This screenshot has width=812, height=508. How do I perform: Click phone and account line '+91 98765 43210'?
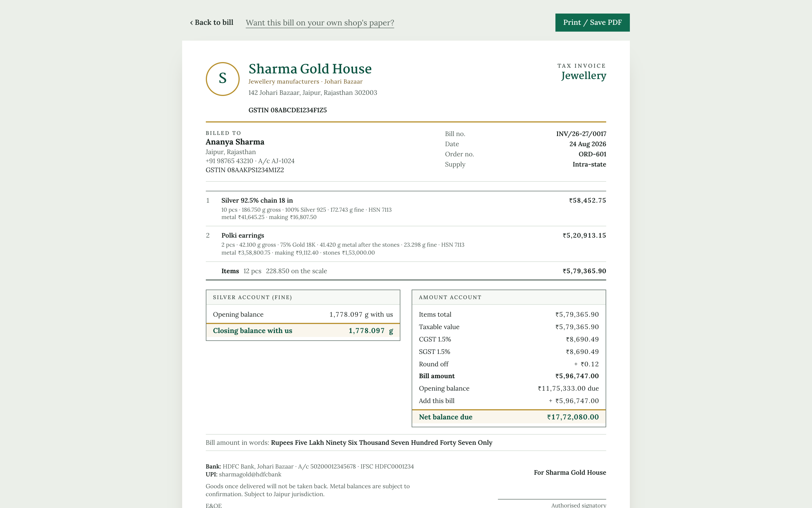point(250,161)
